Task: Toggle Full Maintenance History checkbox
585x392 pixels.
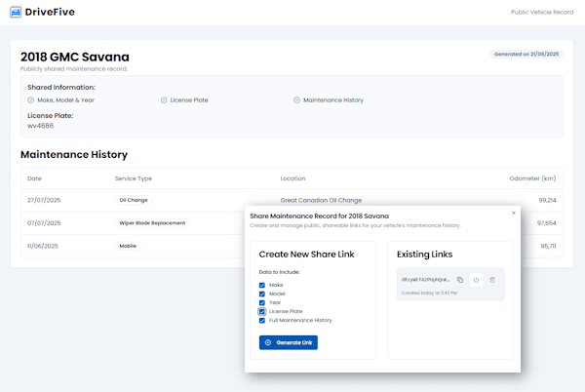Action: (262, 321)
